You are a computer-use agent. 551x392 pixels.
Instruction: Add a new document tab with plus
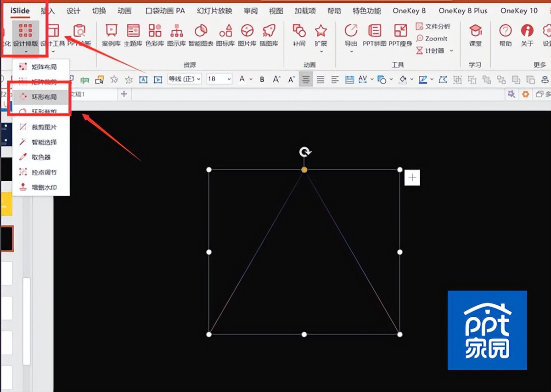[x=124, y=94]
